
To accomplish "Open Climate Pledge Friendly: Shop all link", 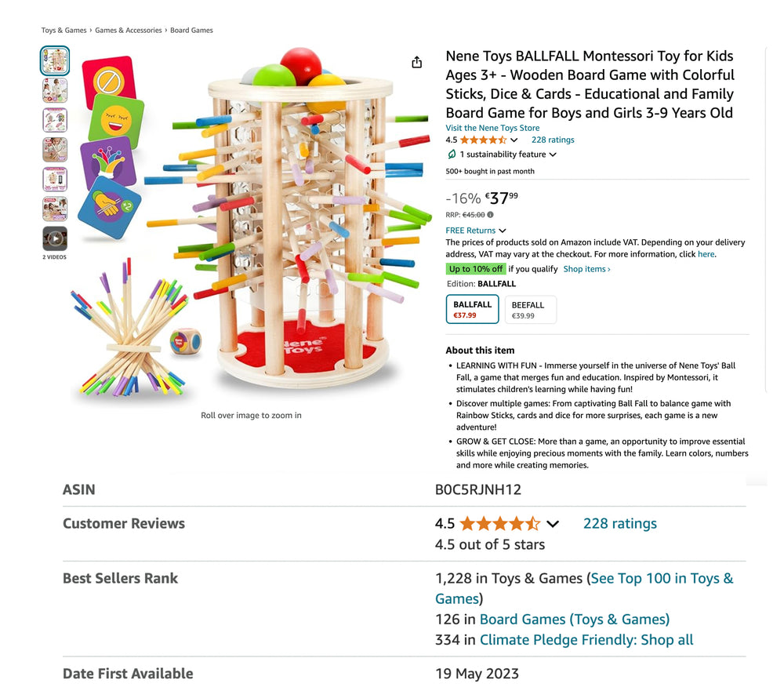I will [x=586, y=640].
